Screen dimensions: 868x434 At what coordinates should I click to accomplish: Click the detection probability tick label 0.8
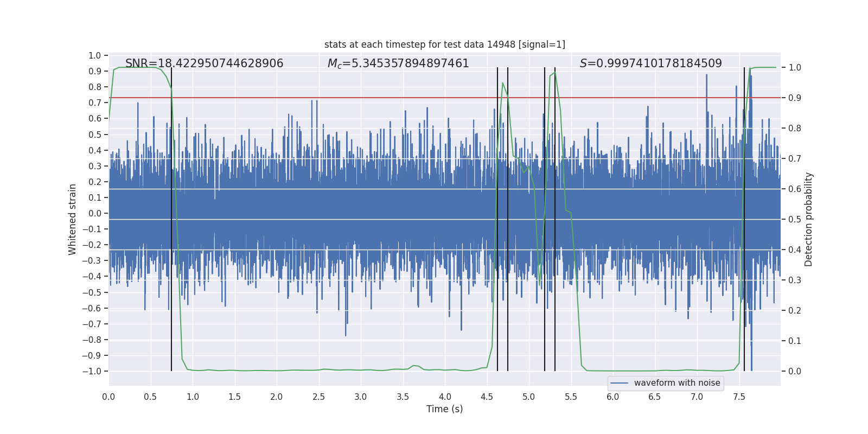coord(795,129)
